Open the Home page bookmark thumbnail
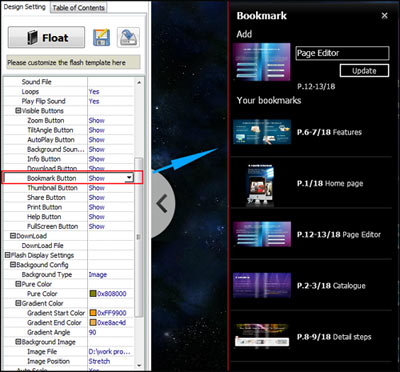This screenshot has width=400, height=372. coord(262,184)
